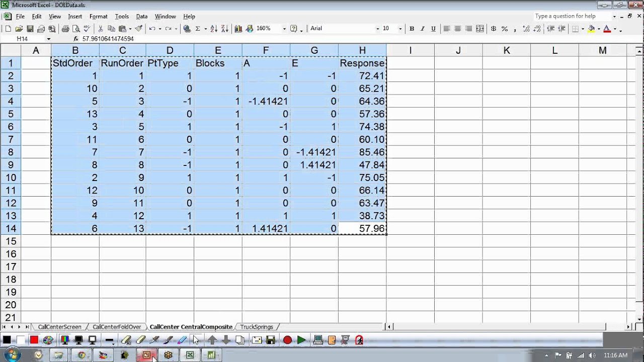Click the Copy icon in the toolbar
644x362 pixels.
111,29
